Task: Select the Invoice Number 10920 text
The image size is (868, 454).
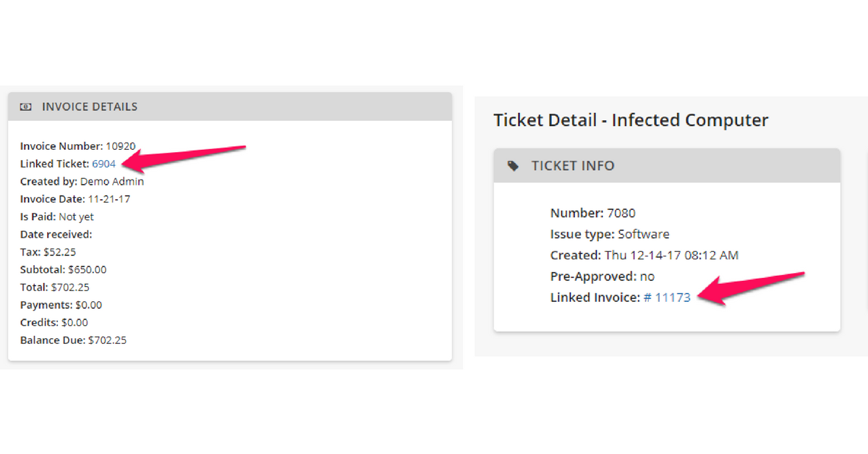Action: [x=78, y=146]
